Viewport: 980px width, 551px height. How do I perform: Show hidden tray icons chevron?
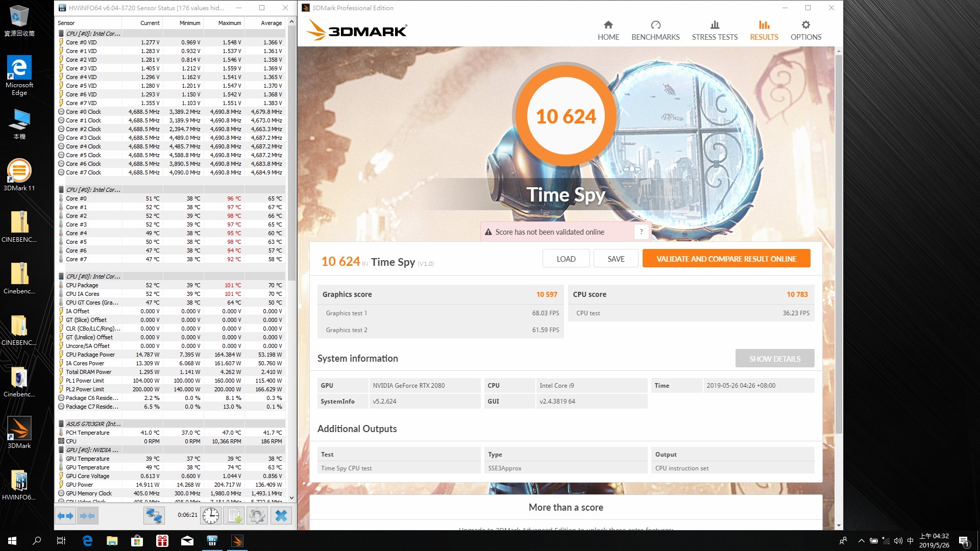862,541
